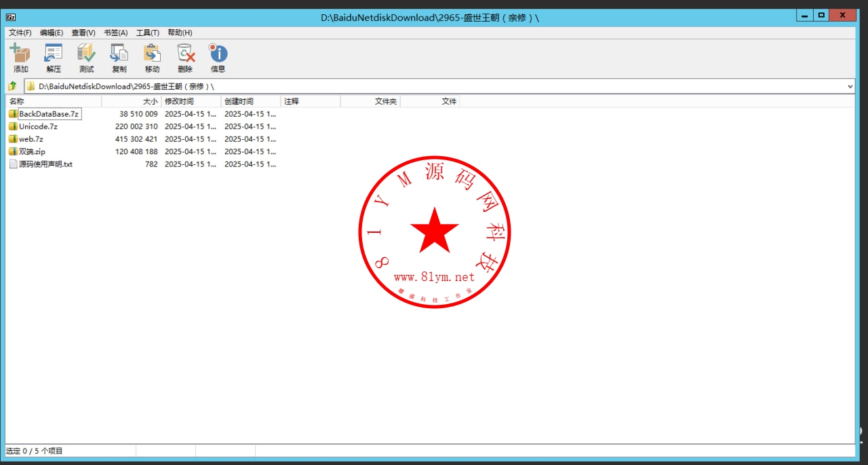The width and height of the screenshot is (868, 465).
Task: Open the 书签(A) menu
Action: [x=116, y=33]
